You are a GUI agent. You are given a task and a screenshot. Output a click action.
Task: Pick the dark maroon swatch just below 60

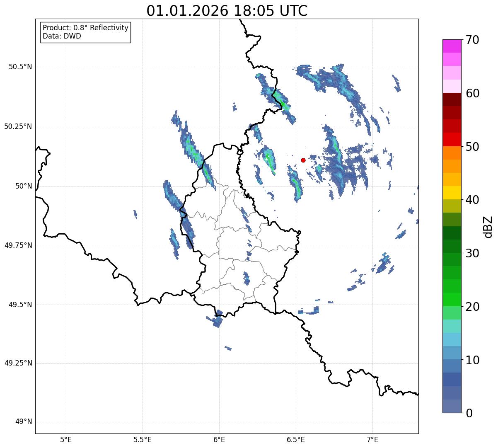pos(452,99)
